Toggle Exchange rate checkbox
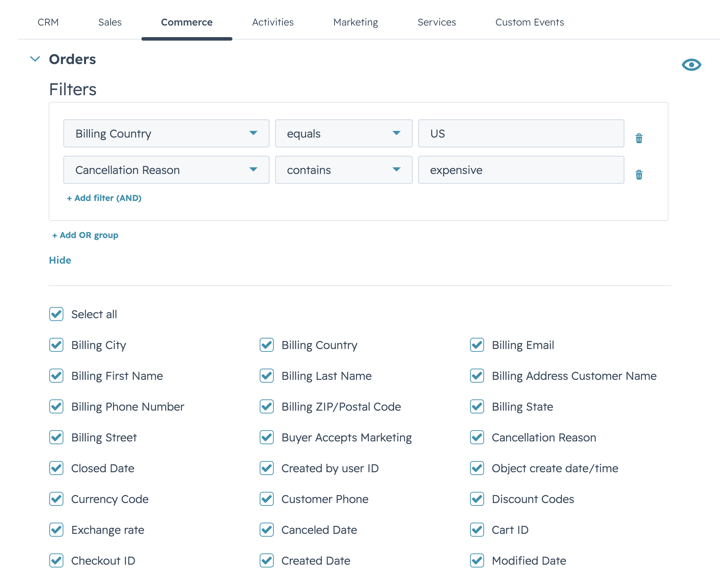 click(56, 530)
